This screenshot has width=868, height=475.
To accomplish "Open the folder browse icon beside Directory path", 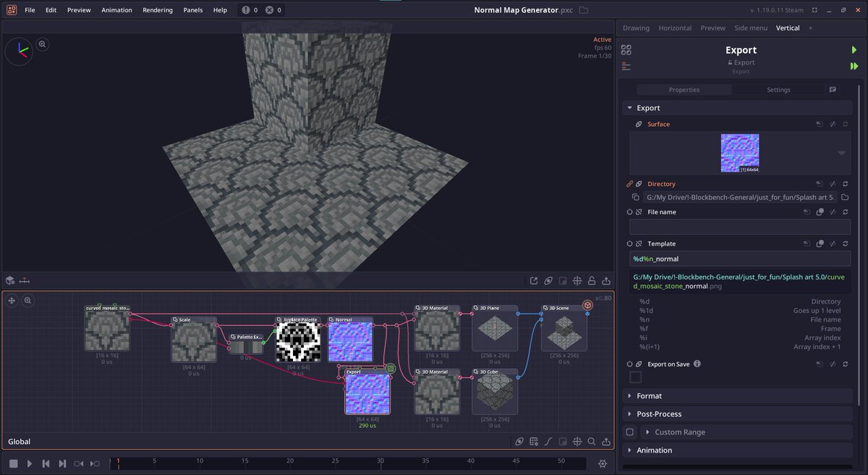I will [x=846, y=197].
